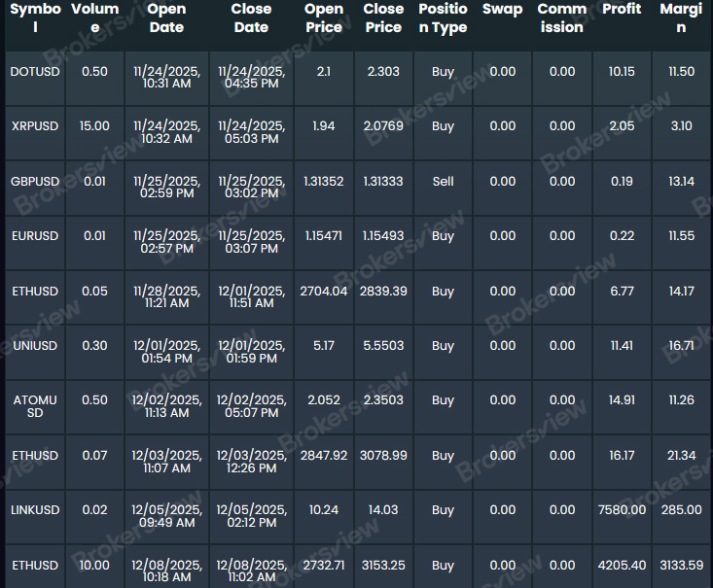Click the volume 0.07 cell
713x588 pixels.
click(x=94, y=455)
